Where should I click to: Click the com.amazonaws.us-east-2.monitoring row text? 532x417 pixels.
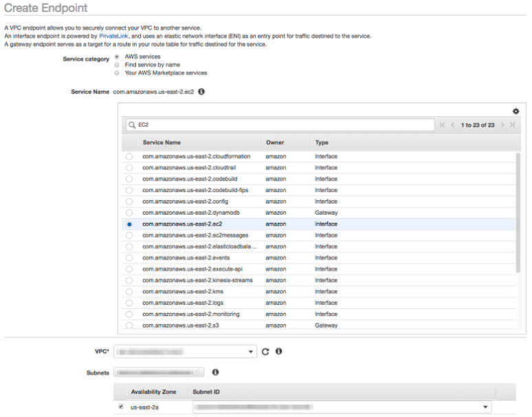(x=191, y=314)
